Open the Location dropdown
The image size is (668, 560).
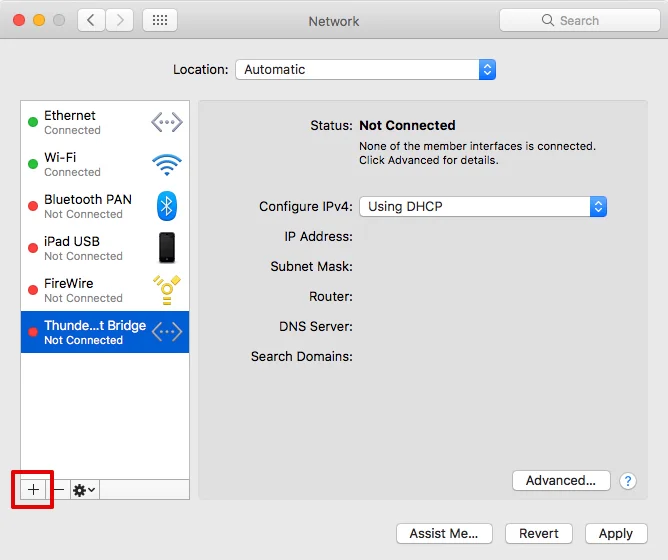[365, 70]
